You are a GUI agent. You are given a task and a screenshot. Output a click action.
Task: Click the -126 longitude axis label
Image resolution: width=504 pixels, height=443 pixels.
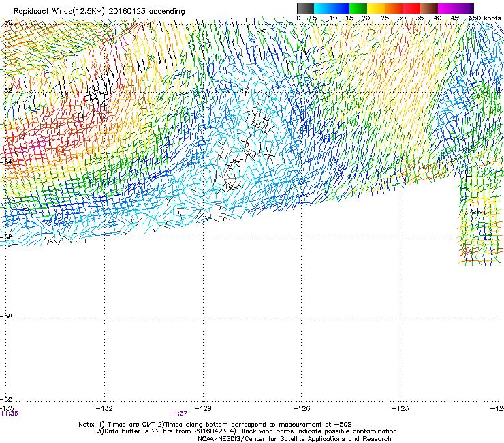coord(302,408)
